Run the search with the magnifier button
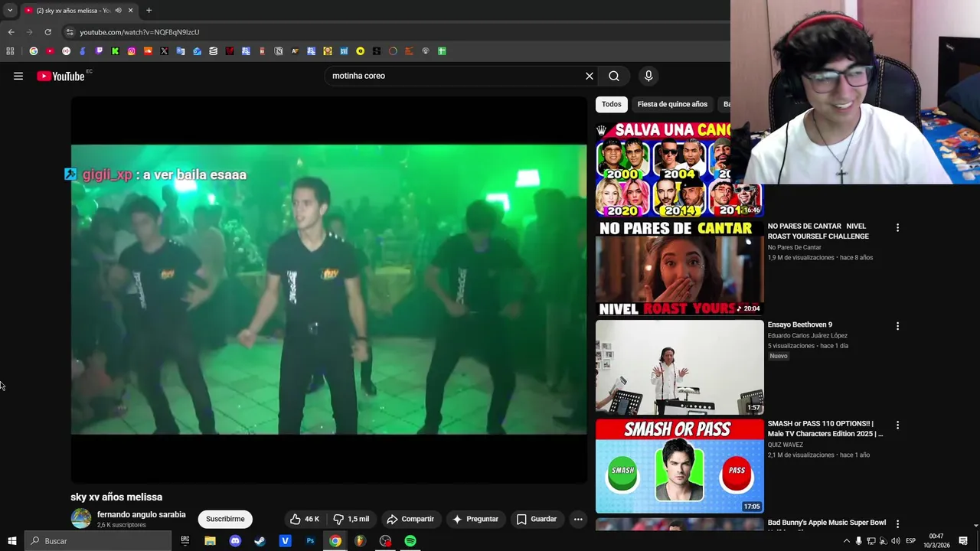Screen dimensions: 980x551 614,76
